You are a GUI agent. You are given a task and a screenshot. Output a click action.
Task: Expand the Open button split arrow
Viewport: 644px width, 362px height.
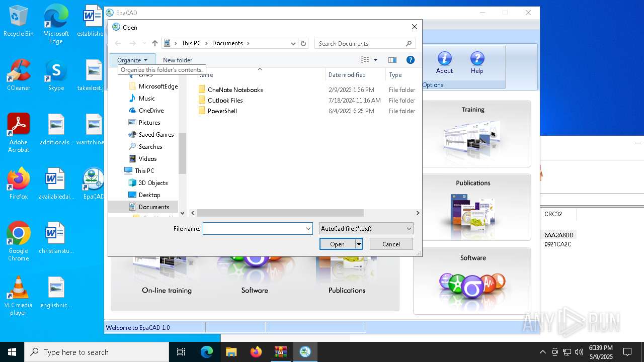click(x=359, y=244)
